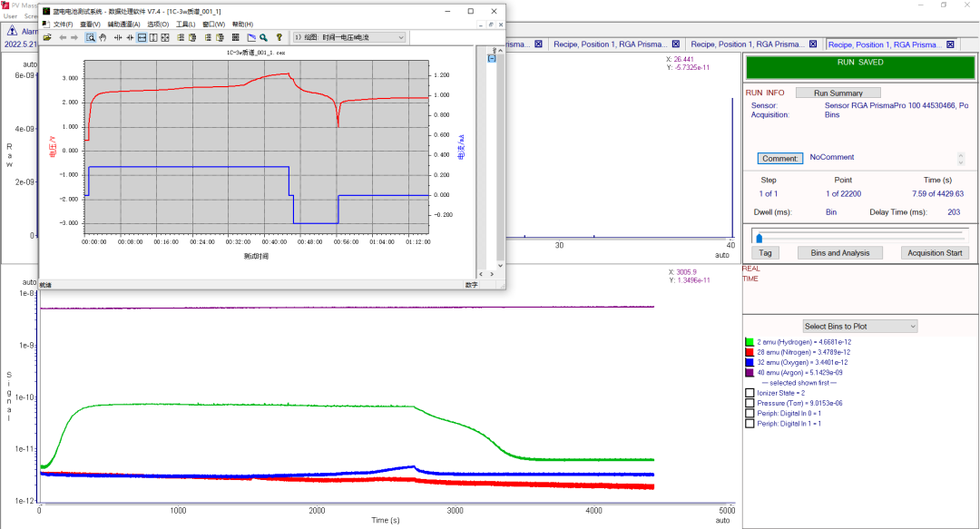Viewport: 980px width, 529px height.
Task: Open the Select Bins to Plot dropdown
Action: coord(860,326)
